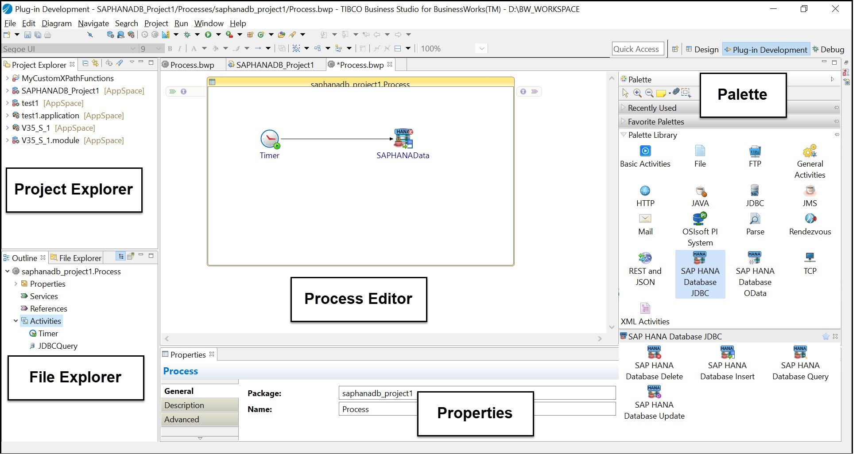The height and width of the screenshot is (459, 868).
Task: Open the Basic Activities palette
Action: (645, 157)
